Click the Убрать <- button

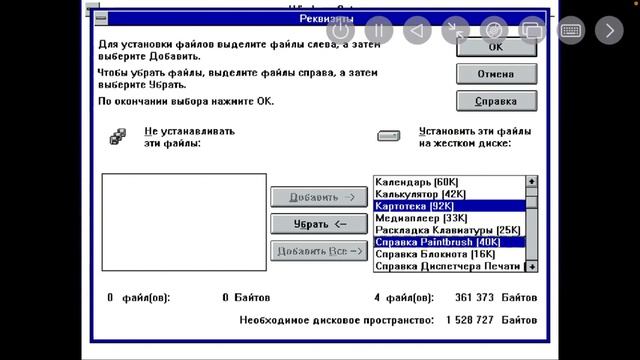[319, 224]
